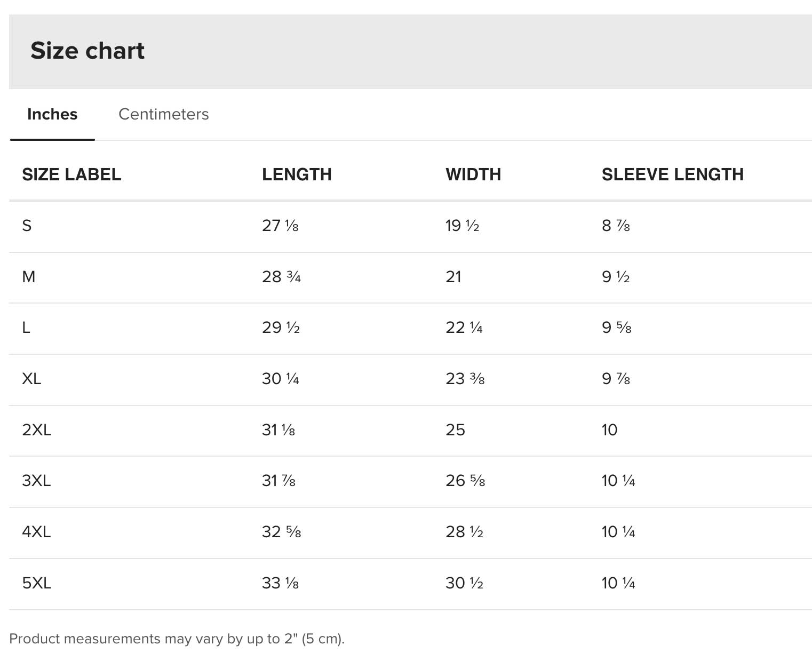Image resolution: width=812 pixels, height=669 pixels.
Task: Switch to the Centimeters tab
Action: [163, 114]
